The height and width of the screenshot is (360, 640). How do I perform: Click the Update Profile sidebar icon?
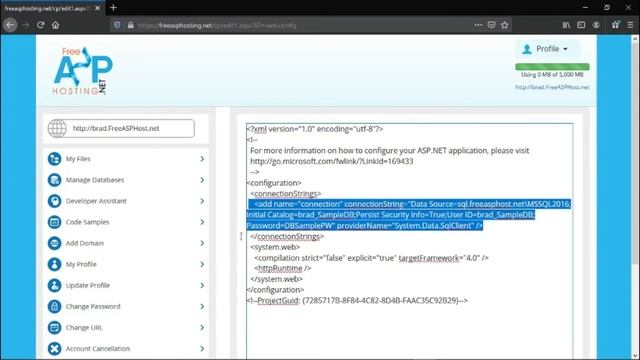coord(54,285)
